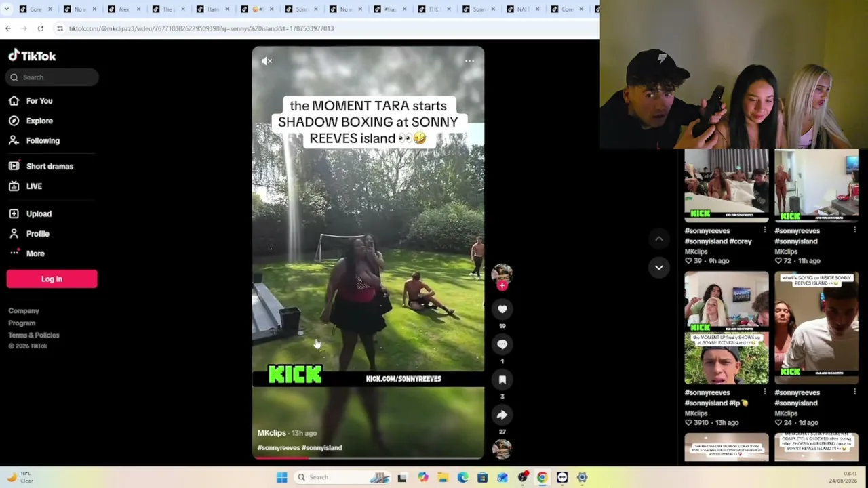Click the Windows taskbar search box
Image resolution: width=868 pixels, height=488 pixels.
[x=342, y=477]
